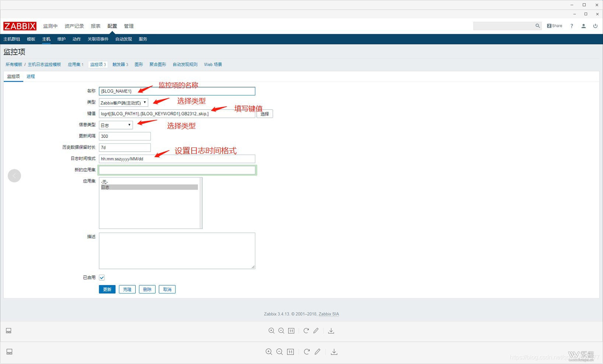
Task: Open the 主机日志监控模板 breadcrumb link
Action: (45, 64)
